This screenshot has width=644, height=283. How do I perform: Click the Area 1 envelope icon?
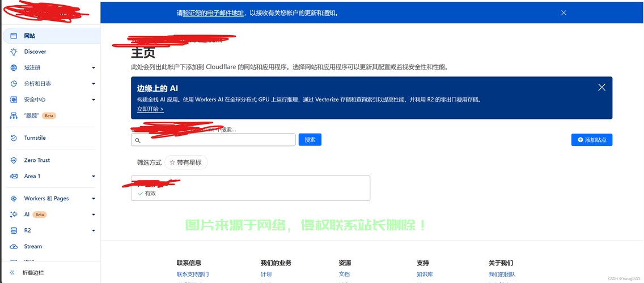pyautogui.click(x=14, y=176)
